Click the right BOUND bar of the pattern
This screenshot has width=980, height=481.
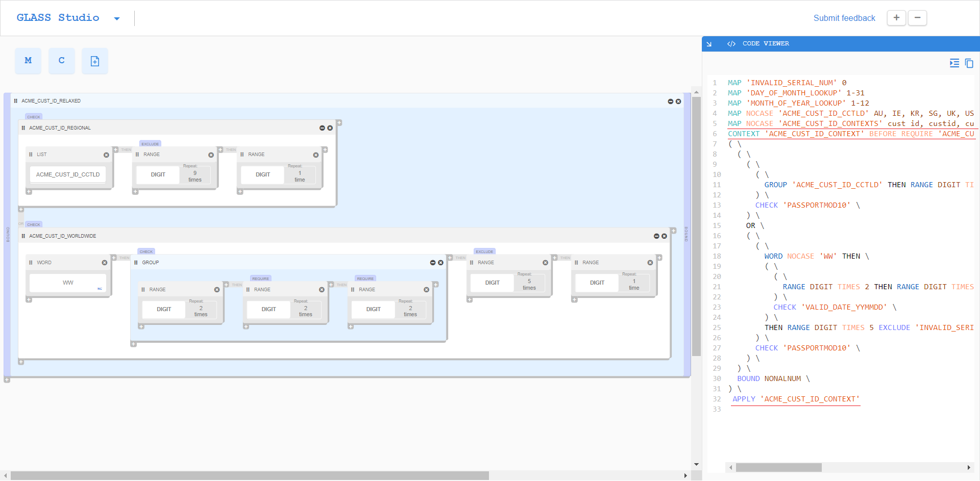click(687, 235)
